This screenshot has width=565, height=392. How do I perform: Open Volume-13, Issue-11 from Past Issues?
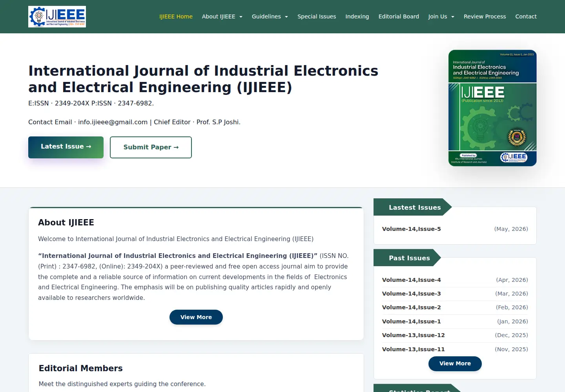[x=414, y=349]
